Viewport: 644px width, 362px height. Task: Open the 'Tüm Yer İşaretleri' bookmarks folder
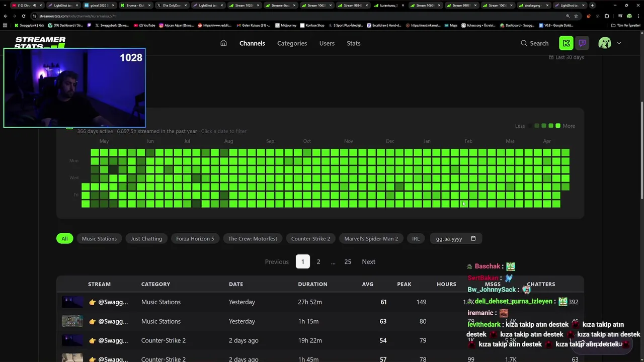tap(625, 25)
